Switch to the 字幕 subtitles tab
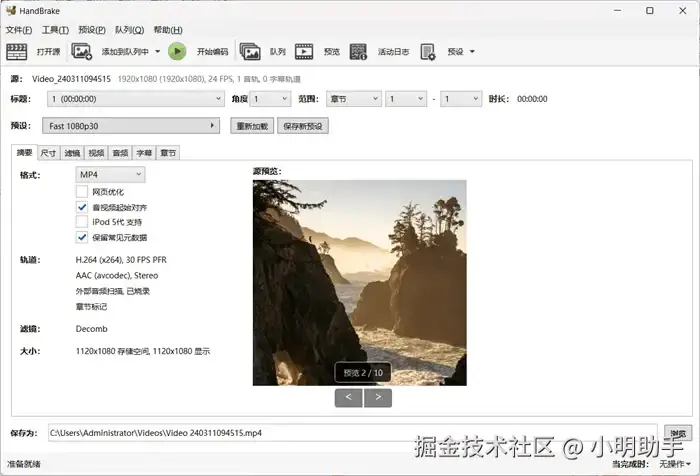The image size is (700, 476). coord(145,153)
